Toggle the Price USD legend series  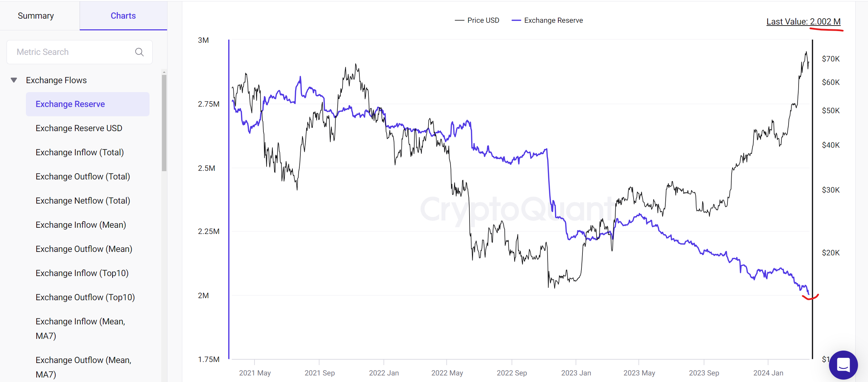477,21
